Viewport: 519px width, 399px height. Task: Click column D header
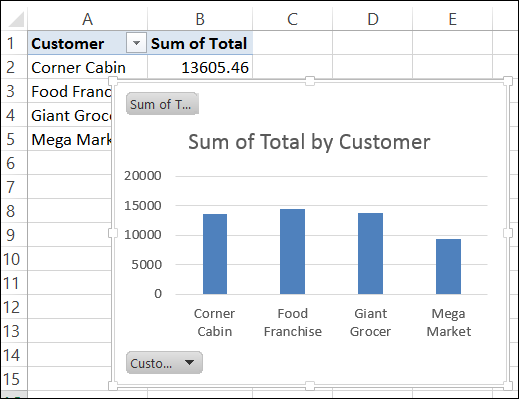tap(372, 19)
